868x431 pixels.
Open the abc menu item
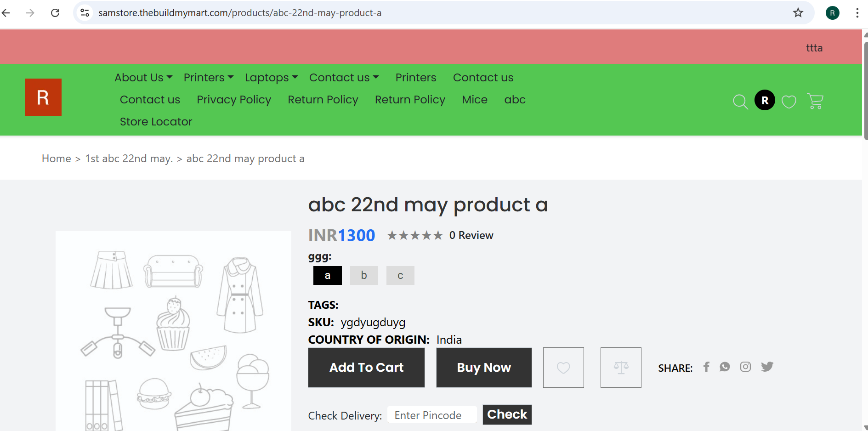click(x=515, y=100)
